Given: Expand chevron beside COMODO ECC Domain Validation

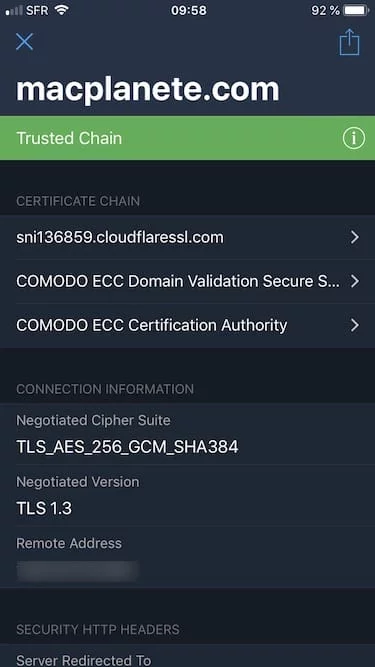Looking at the screenshot, I should click(355, 281).
